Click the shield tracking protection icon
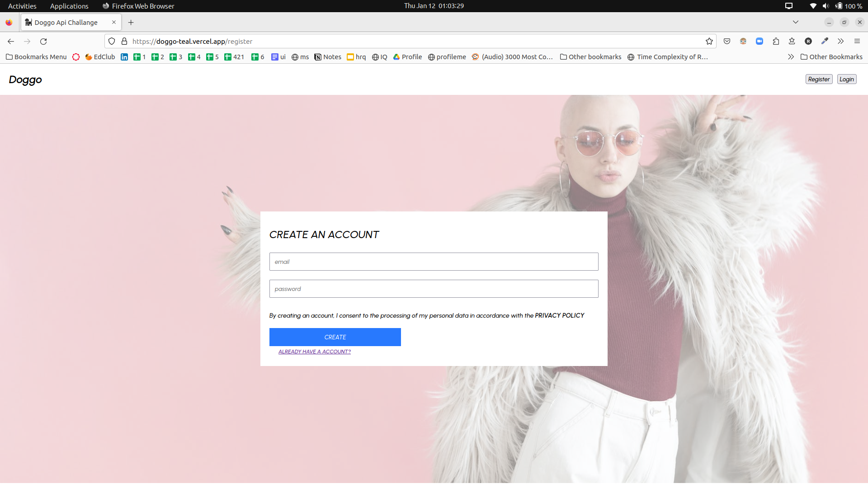Viewport: 868px width, 488px height. coord(112,41)
